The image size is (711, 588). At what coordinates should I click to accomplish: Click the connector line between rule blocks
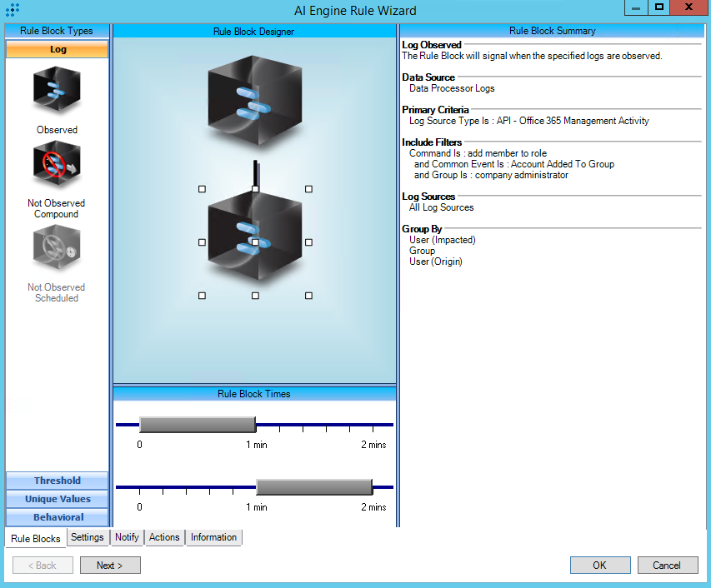pos(256,172)
